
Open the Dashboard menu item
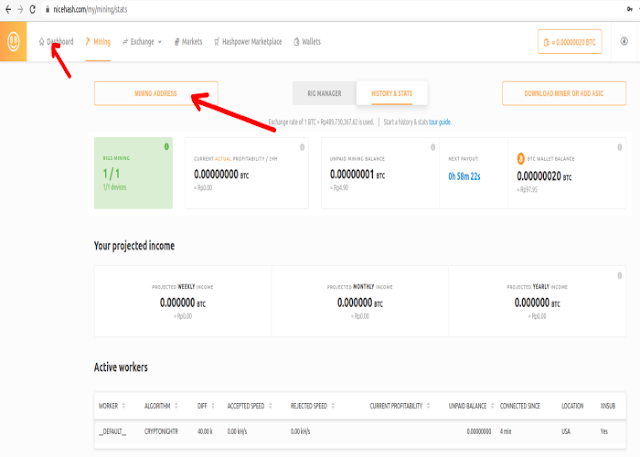click(56, 42)
